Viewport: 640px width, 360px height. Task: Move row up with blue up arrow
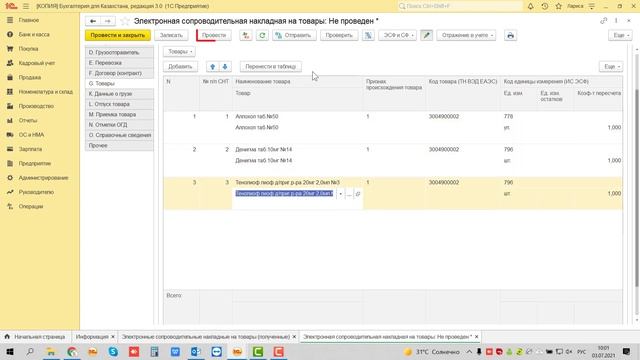click(213, 67)
